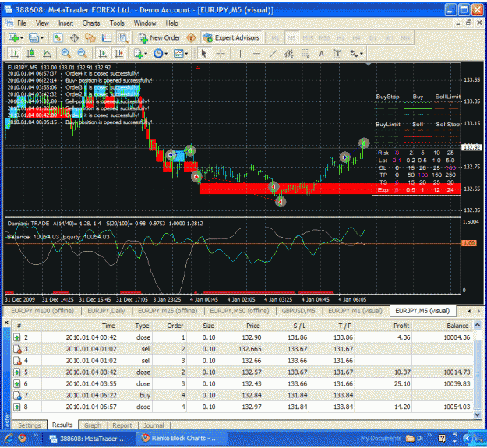Click the Profiles icon in the toolbar
Viewport: 487px width, 448px height.
33,38
